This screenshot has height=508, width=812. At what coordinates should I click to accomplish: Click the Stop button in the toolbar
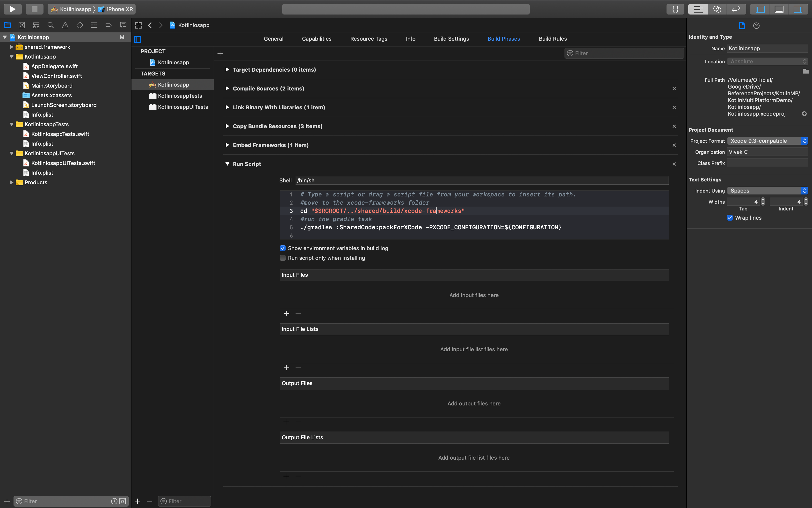pyautogui.click(x=34, y=9)
